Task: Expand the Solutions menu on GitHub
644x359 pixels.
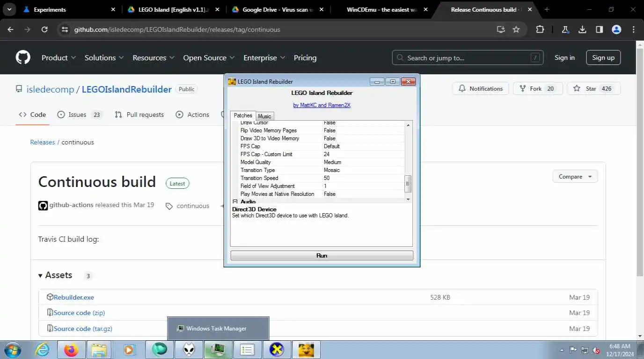Action: [104, 57]
